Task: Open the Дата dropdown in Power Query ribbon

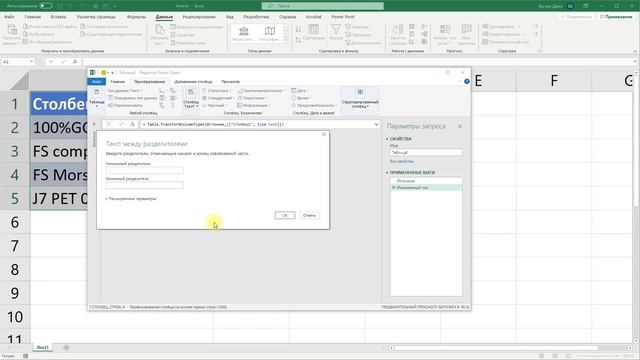Action: click(300, 91)
